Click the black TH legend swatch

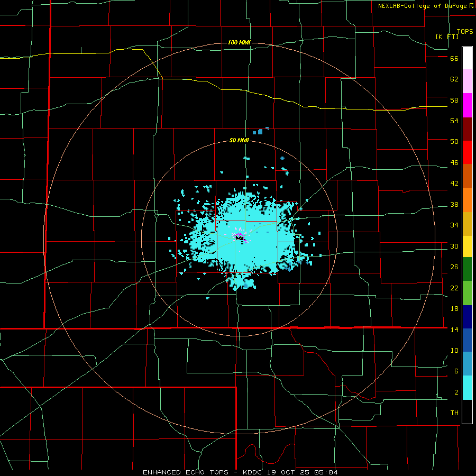point(467,411)
